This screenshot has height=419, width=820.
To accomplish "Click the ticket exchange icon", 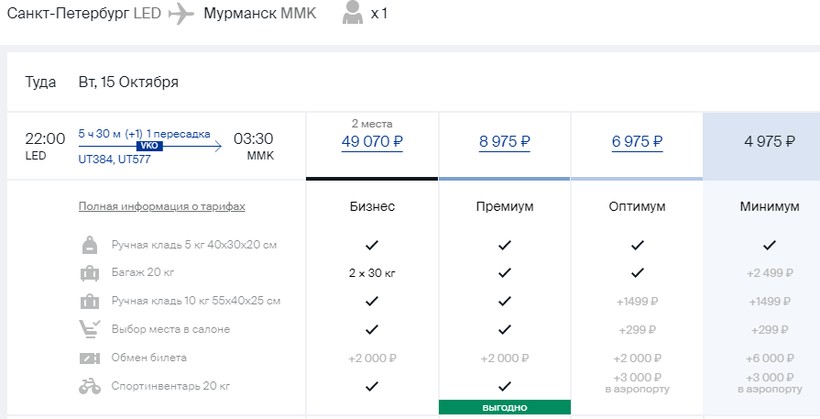I will pyautogui.click(x=90, y=357).
